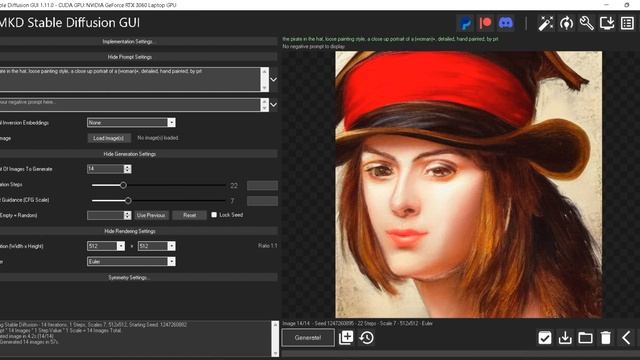Viewport: 640px width, 360px height.
Task: Open the Euler sampler dropdown
Action: pos(131,262)
